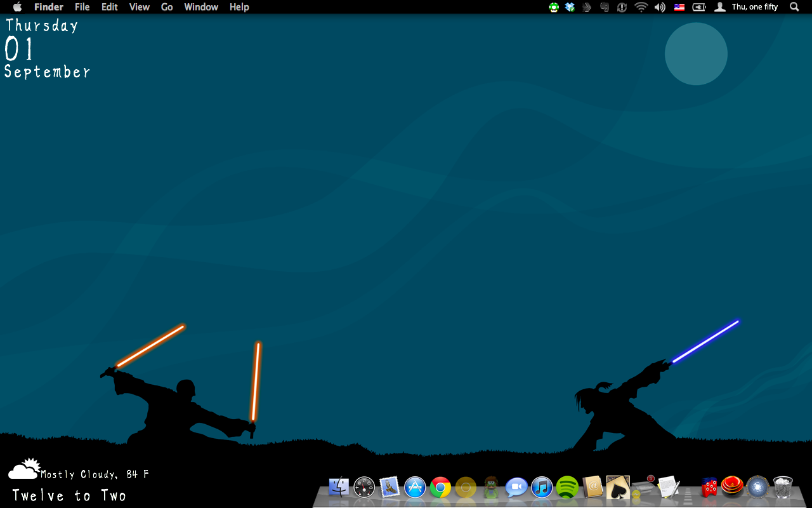Open TextEdit from the Dock

point(669,487)
